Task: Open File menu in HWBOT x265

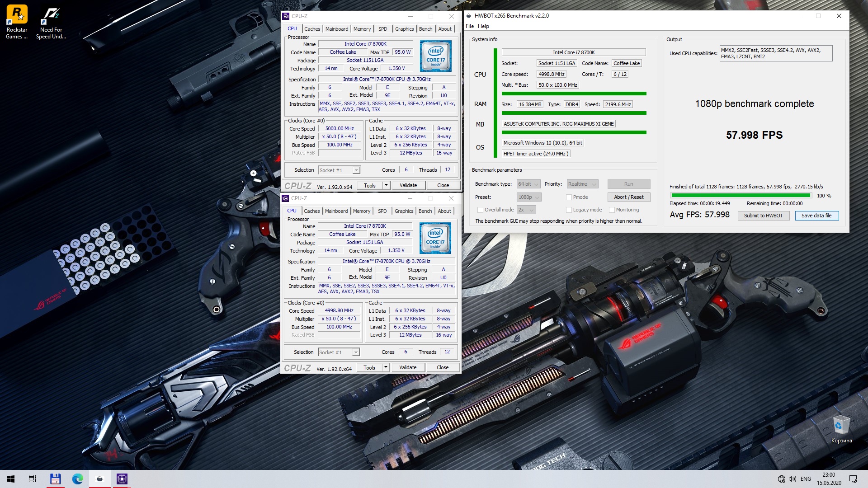Action: coord(470,26)
